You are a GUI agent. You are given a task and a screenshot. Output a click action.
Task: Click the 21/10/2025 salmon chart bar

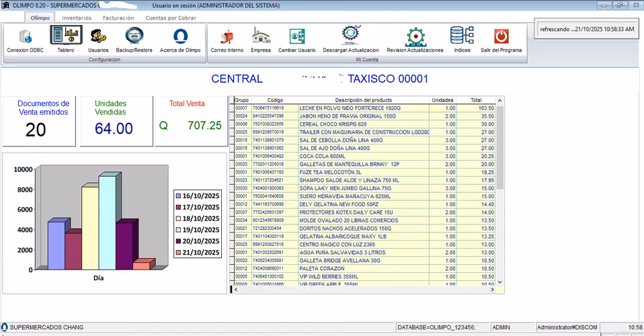[142, 265]
